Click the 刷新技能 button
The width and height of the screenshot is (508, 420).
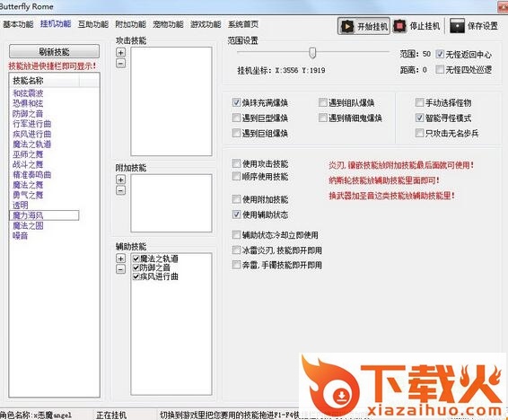click(54, 52)
